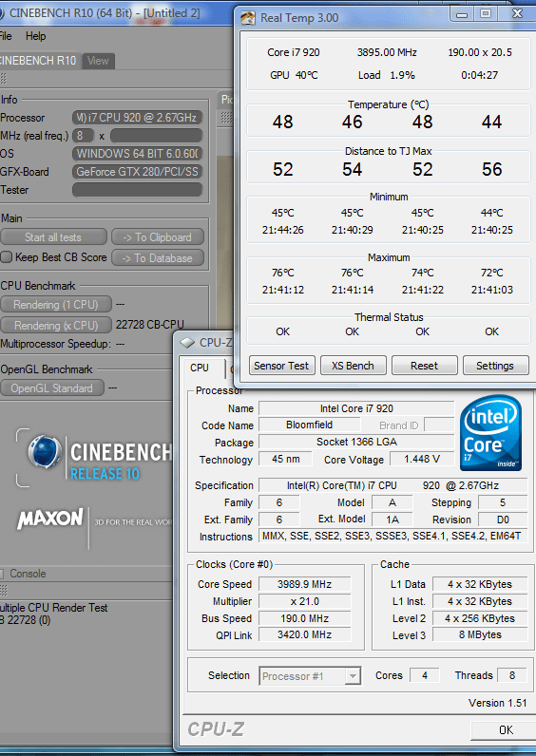Click the Reset button in Real Temp
536x756 pixels.
tap(425, 366)
